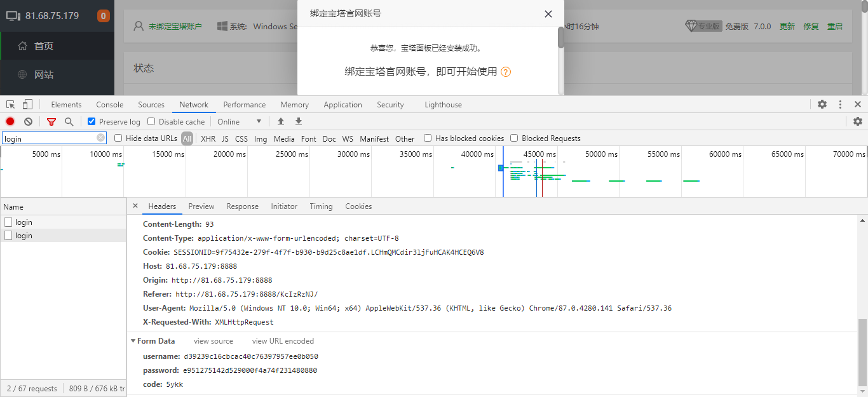
Task: Click the user account icon
Action: 139,26
